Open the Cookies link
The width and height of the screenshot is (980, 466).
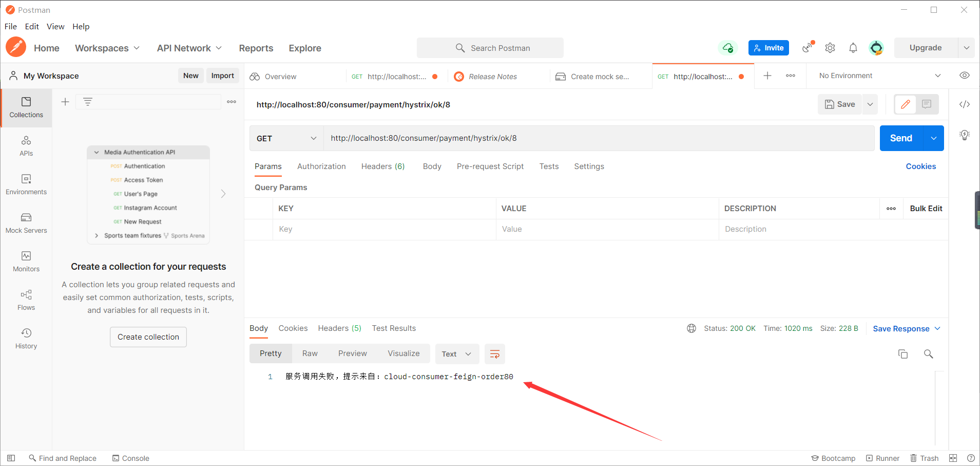tap(920, 166)
